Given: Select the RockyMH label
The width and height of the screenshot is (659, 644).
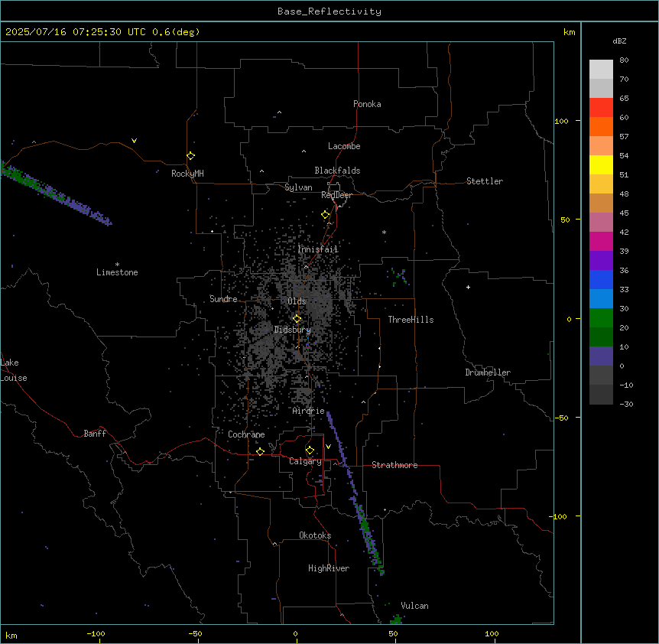Looking at the screenshot, I should coord(187,174).
